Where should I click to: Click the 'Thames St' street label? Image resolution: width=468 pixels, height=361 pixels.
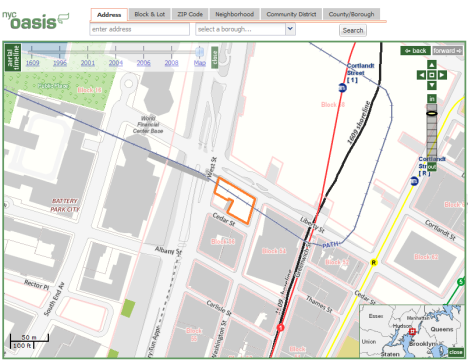pyautogui.click(x=319, y=304)
